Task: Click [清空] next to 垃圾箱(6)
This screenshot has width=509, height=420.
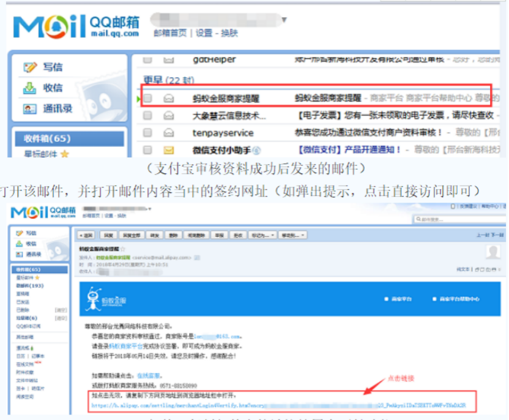Action: point(61,318)
